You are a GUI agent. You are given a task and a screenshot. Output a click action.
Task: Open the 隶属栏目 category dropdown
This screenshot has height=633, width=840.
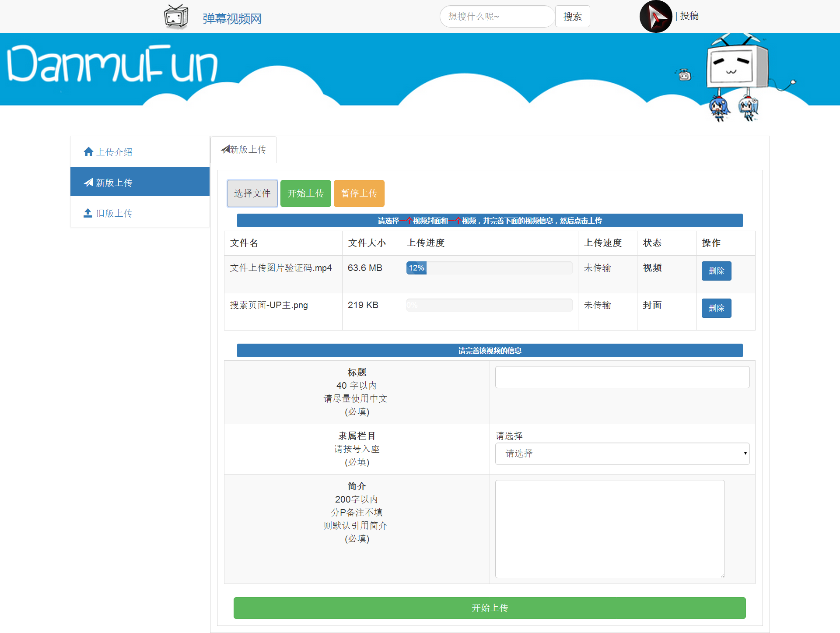[x=622, y=454]
